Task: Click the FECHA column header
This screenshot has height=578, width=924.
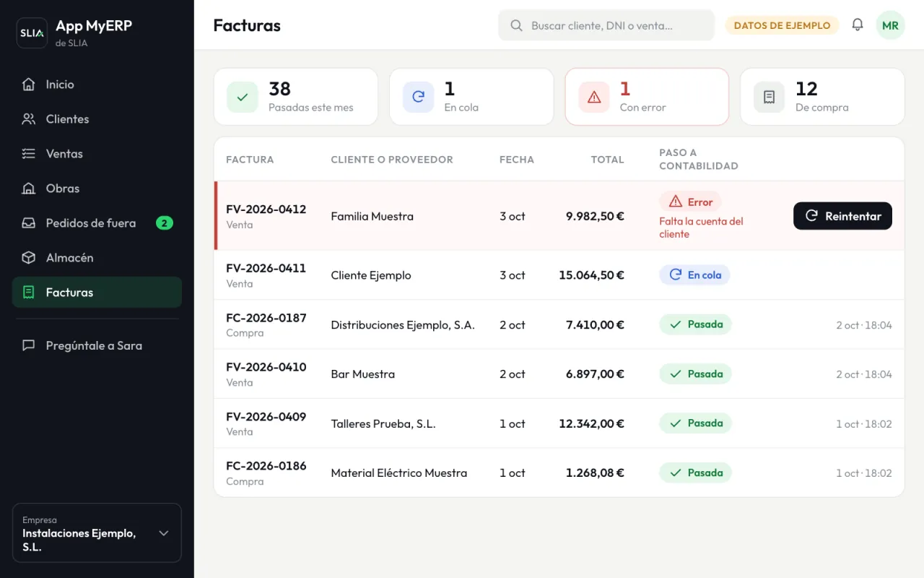Action: [x=517, y=160]
